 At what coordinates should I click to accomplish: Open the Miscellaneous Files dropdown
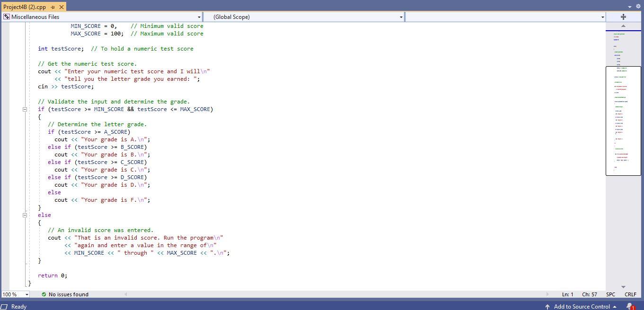pyautogui.click(x=199, y=17)
